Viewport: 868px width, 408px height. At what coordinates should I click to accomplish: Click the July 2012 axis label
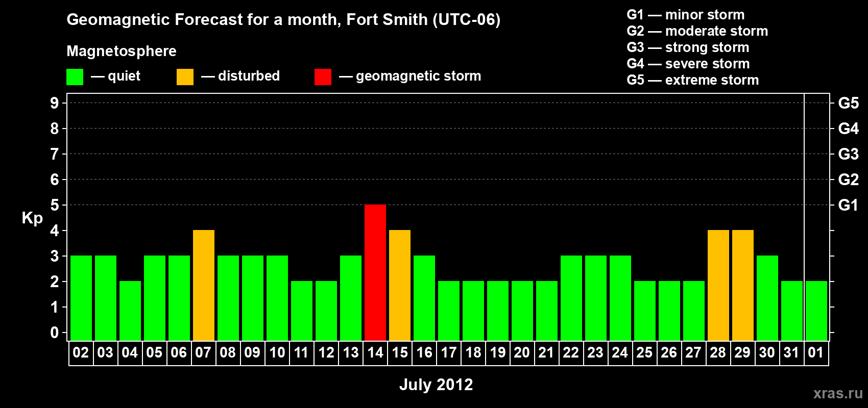(436, 385)
